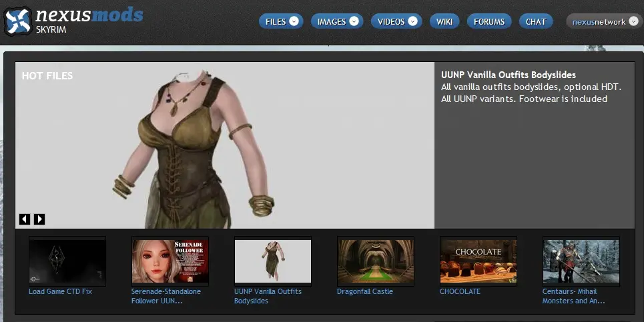Select the UUNP outfit small thumbnail
This screenshot has width=644, height=322.
(x=273, y=261)
